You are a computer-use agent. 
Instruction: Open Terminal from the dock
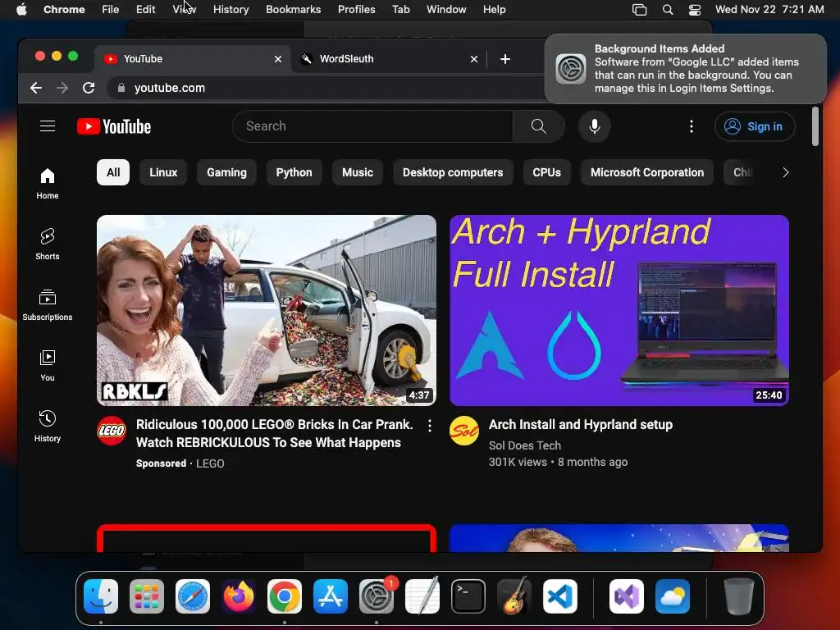tap(468, 596)
